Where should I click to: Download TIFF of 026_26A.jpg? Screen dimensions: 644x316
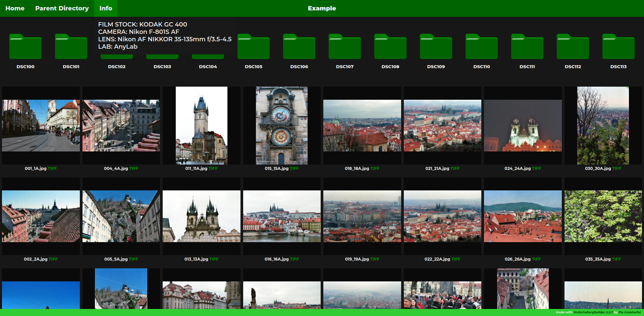coord(536,259)
